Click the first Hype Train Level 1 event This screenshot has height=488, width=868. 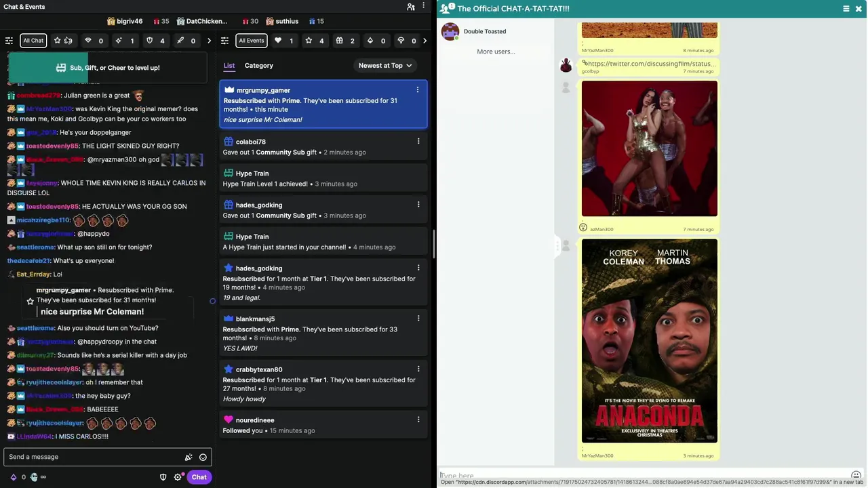[323, 178]
